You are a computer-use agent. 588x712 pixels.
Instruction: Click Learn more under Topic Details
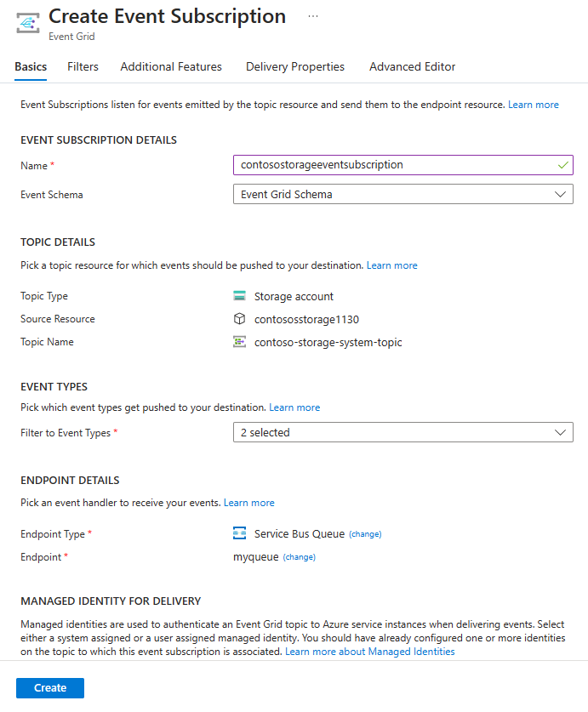(391, 265)
